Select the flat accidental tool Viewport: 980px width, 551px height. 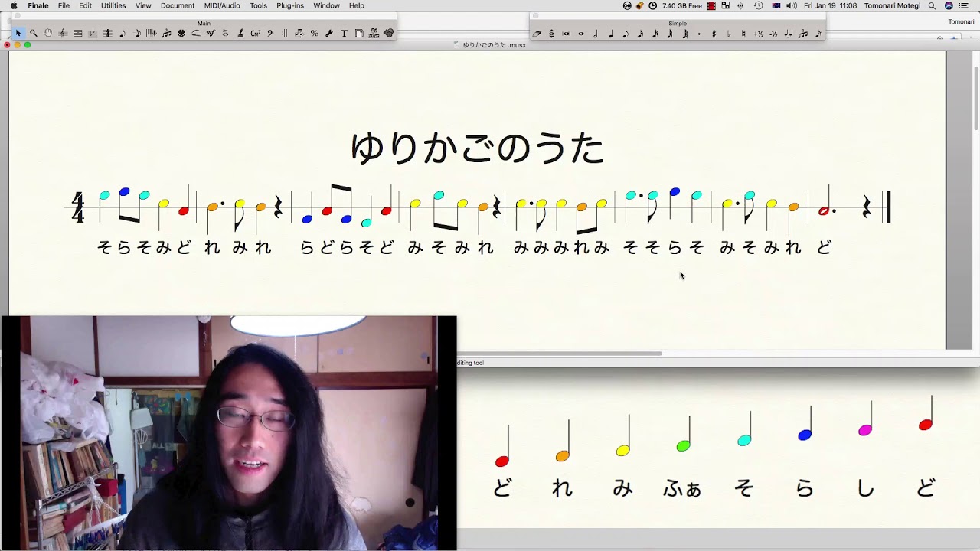(x=729, y=34)
